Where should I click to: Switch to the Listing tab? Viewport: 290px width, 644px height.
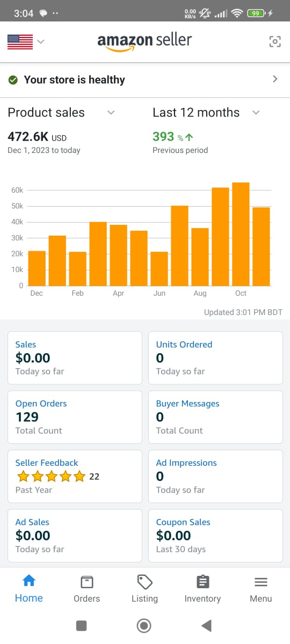pos(144,589)
